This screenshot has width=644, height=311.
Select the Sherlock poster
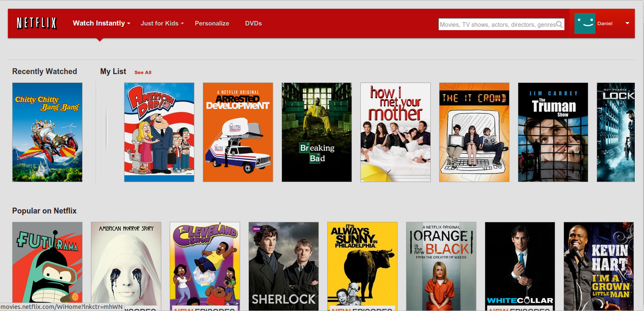coord(284,266)
